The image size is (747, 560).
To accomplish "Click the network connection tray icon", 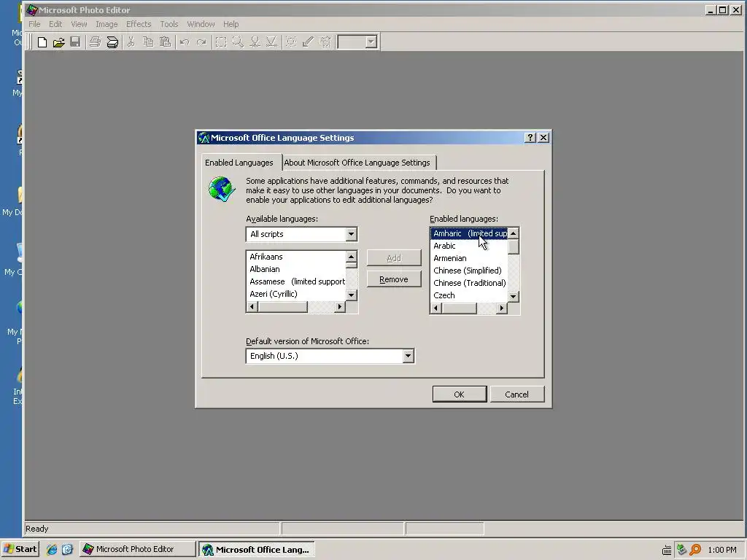I will click(682, 550).
